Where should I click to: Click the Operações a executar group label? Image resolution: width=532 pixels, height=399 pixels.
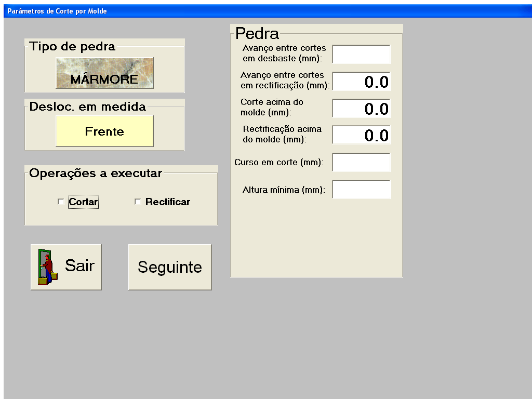[x=96, y=174]
